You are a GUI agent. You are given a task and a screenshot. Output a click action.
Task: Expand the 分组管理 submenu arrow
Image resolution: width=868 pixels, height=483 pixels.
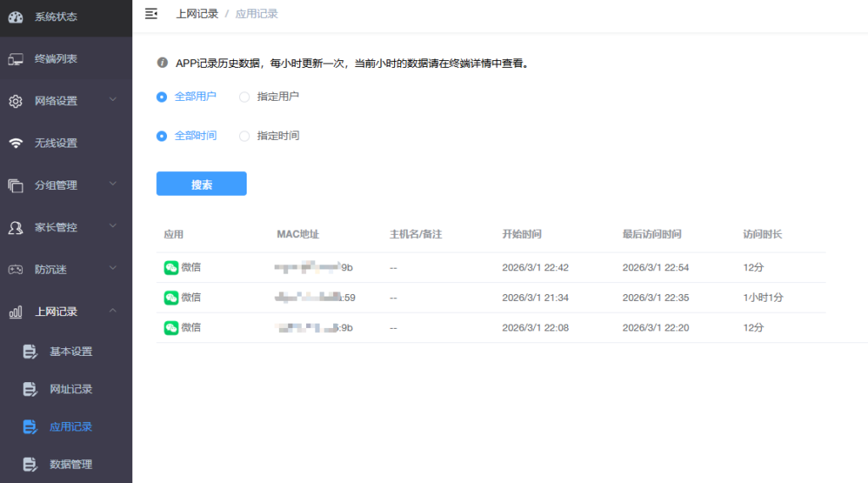pos(113,185)
